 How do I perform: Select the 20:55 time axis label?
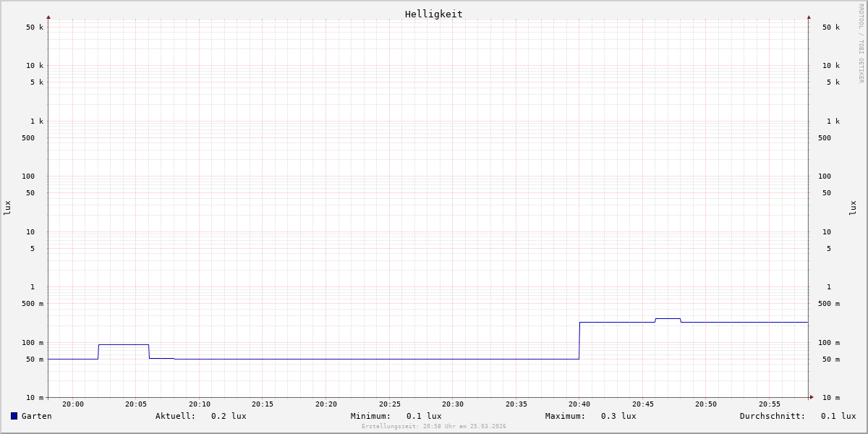770,404
